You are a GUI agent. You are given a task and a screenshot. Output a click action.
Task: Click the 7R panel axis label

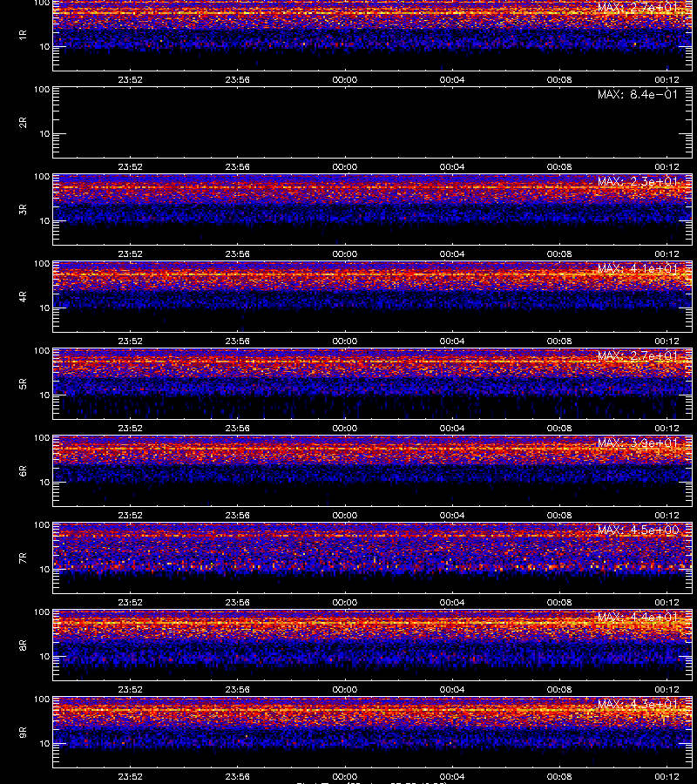click(x=23, y=558)
